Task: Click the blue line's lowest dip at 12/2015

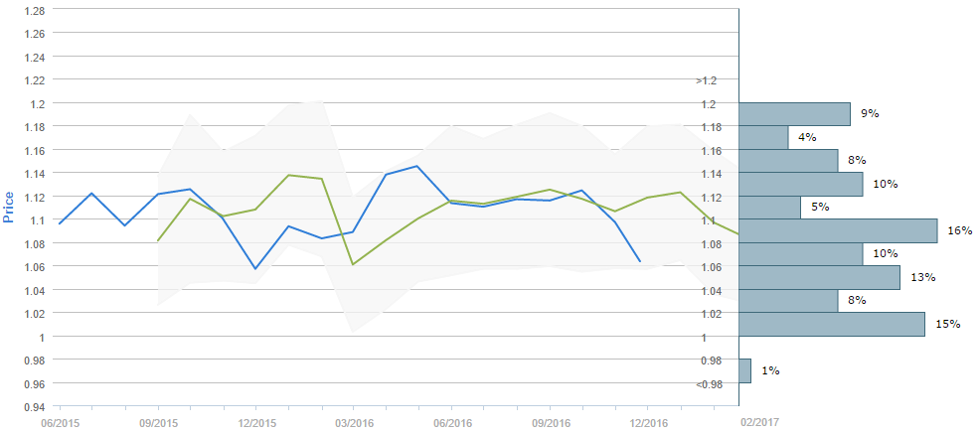Action: pyautogui.click(x=255, y=268)
